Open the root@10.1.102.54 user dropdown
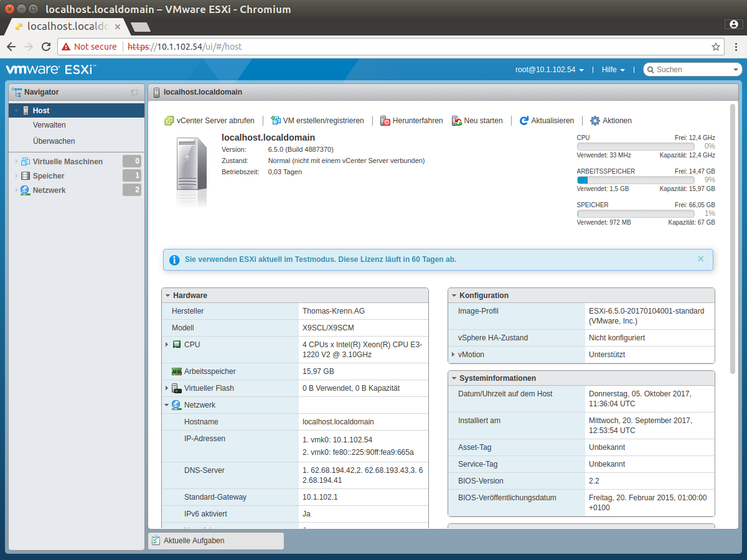The height and width of the screenshot is (560, 747). [x=550, y=70]
